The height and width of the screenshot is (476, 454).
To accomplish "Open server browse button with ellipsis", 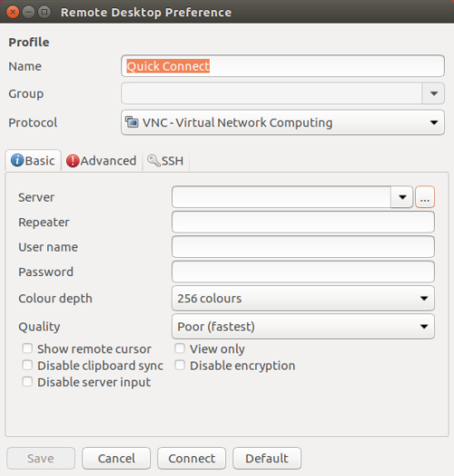I will [x=425, y=197].
